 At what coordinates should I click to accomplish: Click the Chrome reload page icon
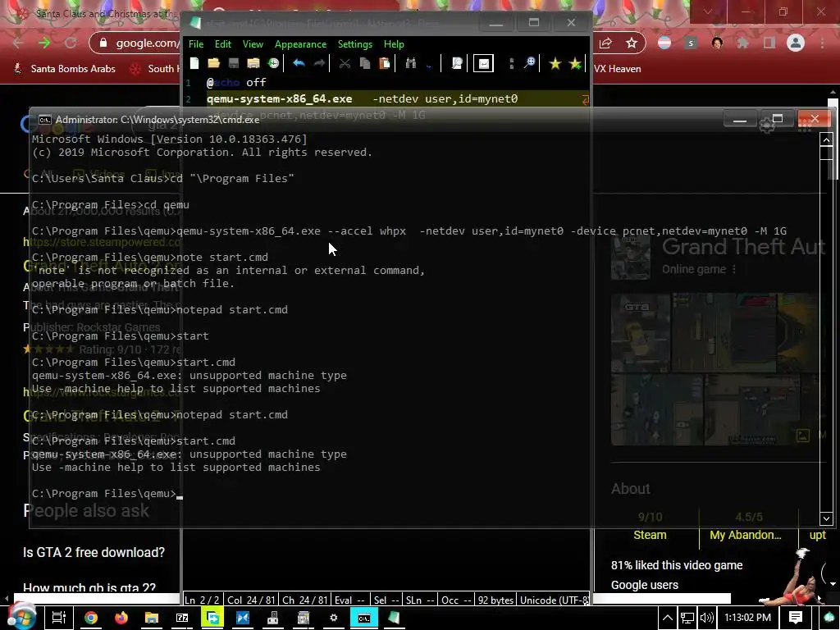point(71,43)
